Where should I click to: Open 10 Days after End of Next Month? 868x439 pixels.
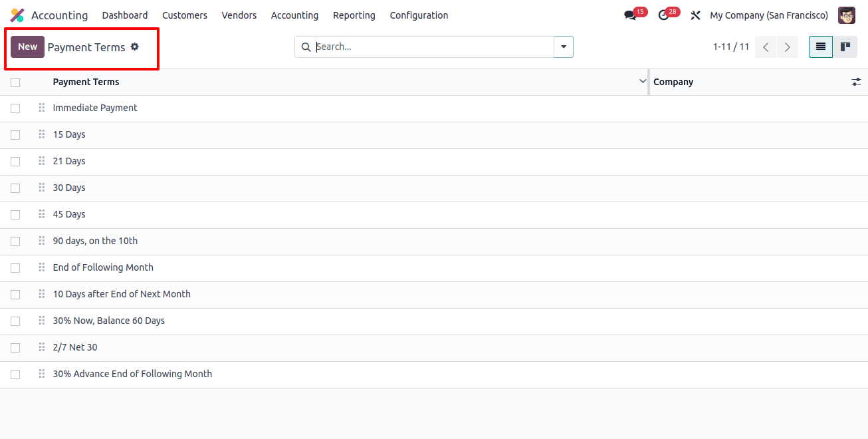click(x=122, y=294)
